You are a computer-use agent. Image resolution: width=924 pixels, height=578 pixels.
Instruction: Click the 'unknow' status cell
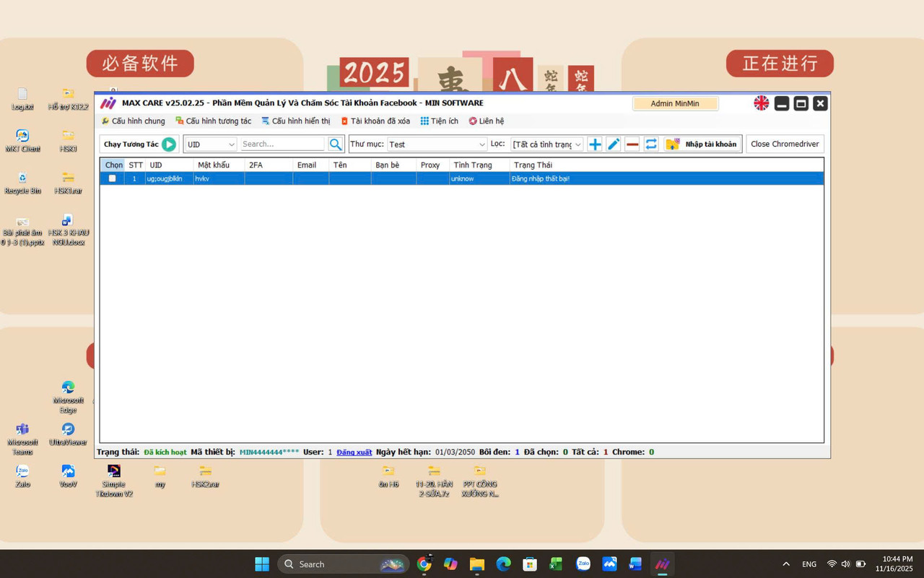point(479,178)
